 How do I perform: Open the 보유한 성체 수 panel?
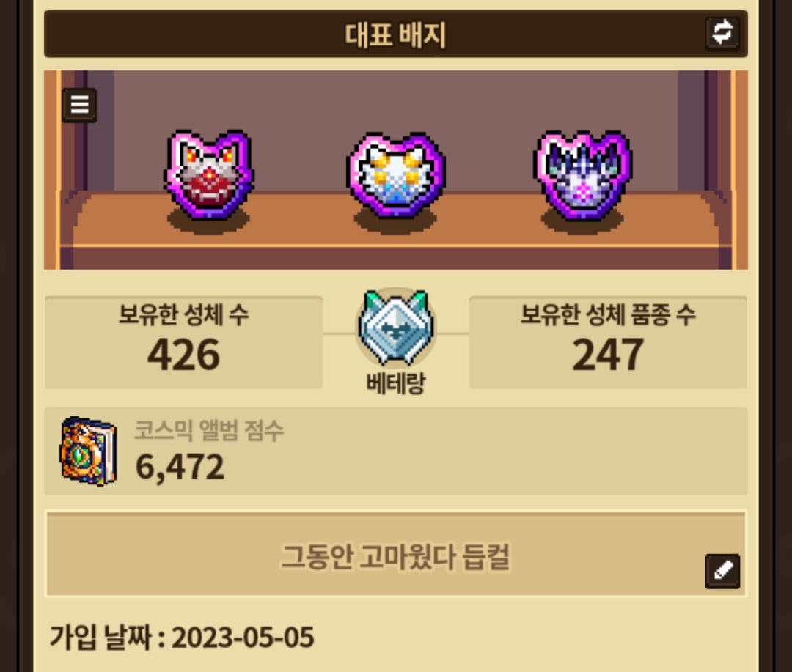(x=184, y=342)
